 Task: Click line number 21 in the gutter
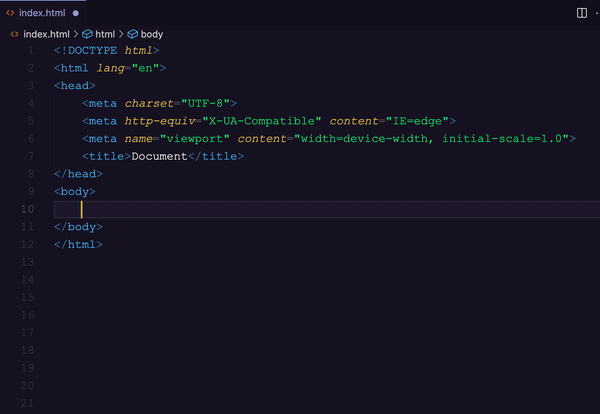(28, 403)
